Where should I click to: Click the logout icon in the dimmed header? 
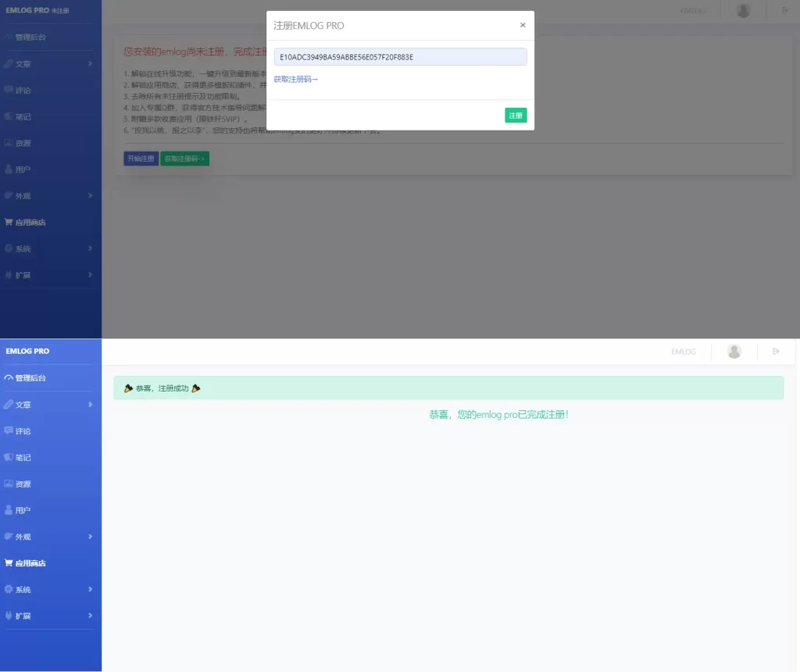coord(784,10)
